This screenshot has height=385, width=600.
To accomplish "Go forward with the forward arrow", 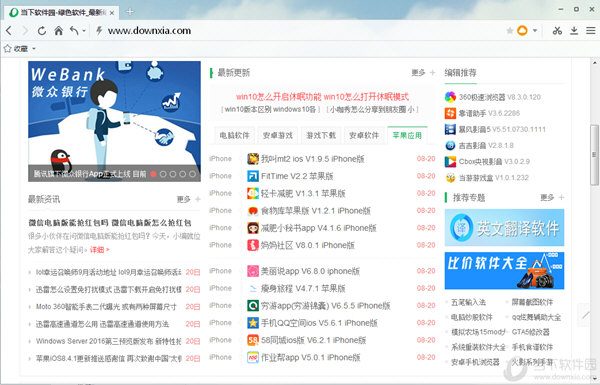I will click(x=26, y=31).
